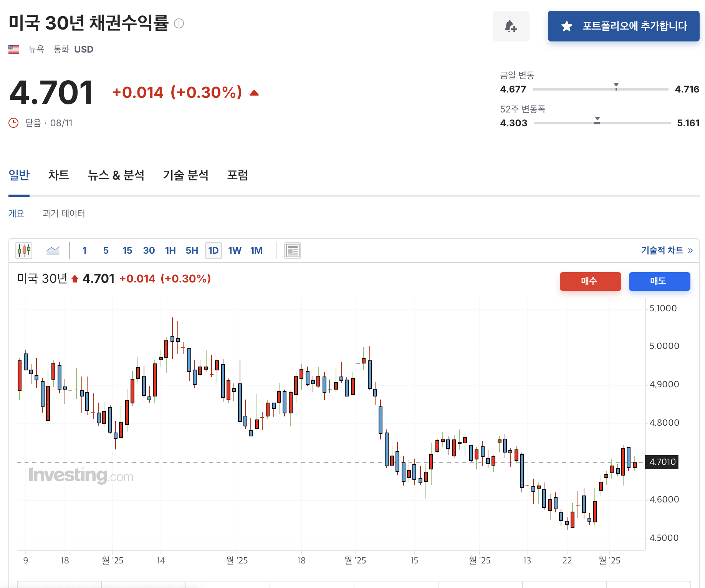Click the news layout icon in chart toolbar
This screenshot has width=705, height=588.
tap(292, 251)
